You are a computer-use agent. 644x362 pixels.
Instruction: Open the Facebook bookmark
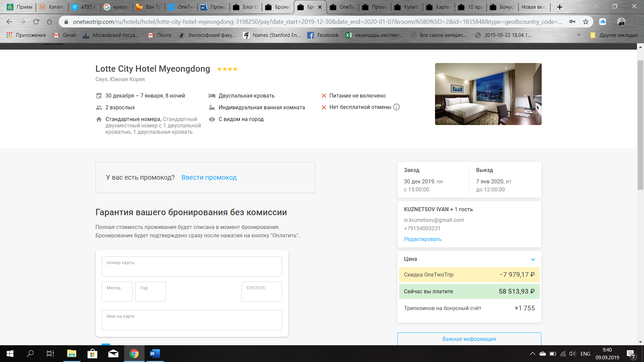[323, 35]
